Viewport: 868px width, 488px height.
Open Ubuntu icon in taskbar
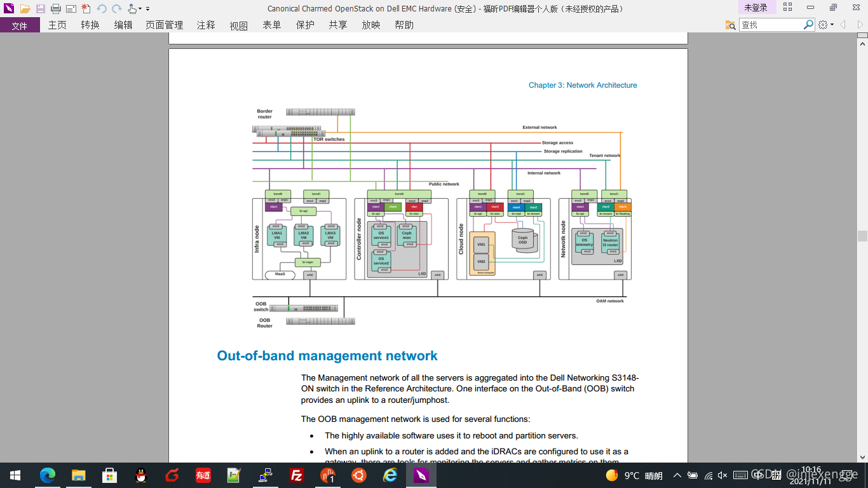[358, 475]
